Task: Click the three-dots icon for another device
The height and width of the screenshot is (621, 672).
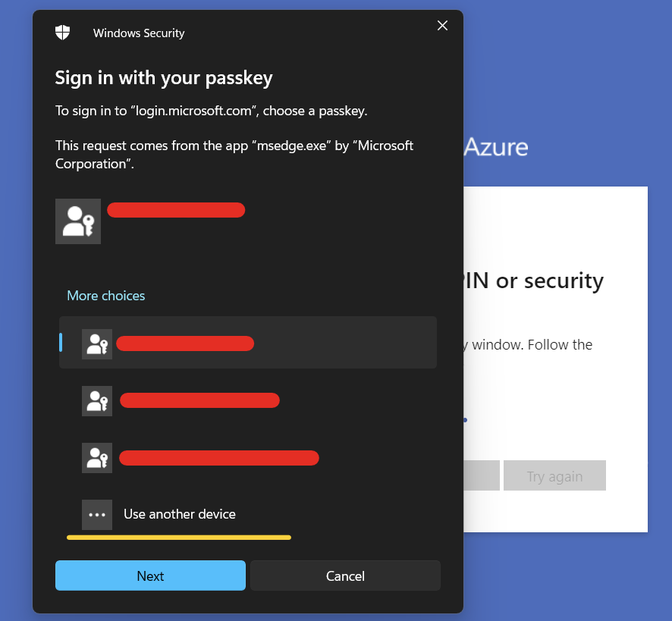Action: click(x=97, y=515)
